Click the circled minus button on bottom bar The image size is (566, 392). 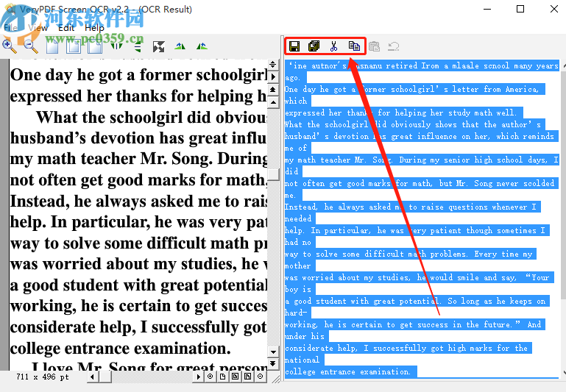click(261, 377)
